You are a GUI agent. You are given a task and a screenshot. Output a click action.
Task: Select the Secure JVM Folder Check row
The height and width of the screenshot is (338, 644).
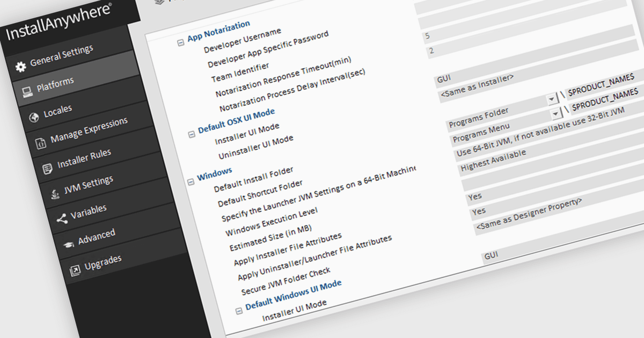[286, 281]
